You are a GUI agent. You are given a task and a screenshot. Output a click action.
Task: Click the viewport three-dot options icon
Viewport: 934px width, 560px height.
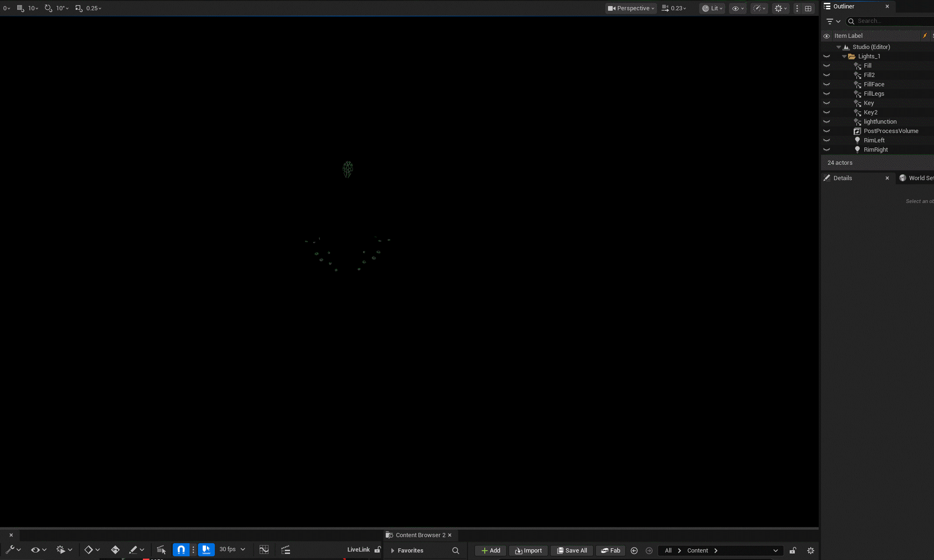797,8
